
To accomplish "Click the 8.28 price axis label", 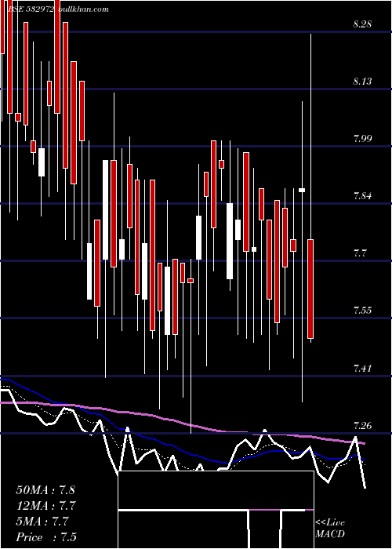I will [x=362, y=24].
